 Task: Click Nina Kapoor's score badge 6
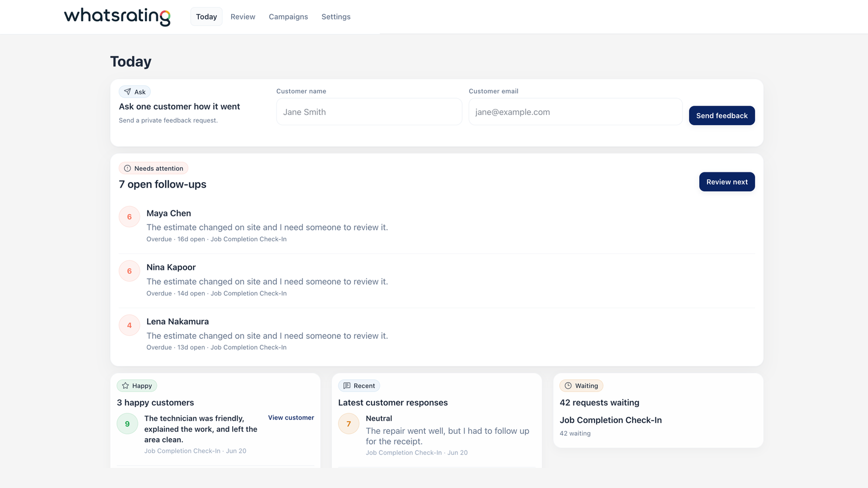129,271
